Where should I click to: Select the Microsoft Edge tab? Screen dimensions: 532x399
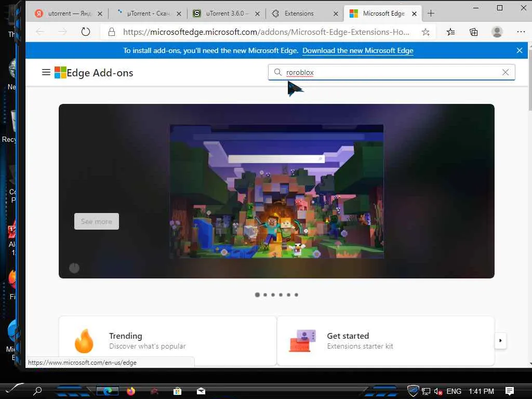click(382, 14)
